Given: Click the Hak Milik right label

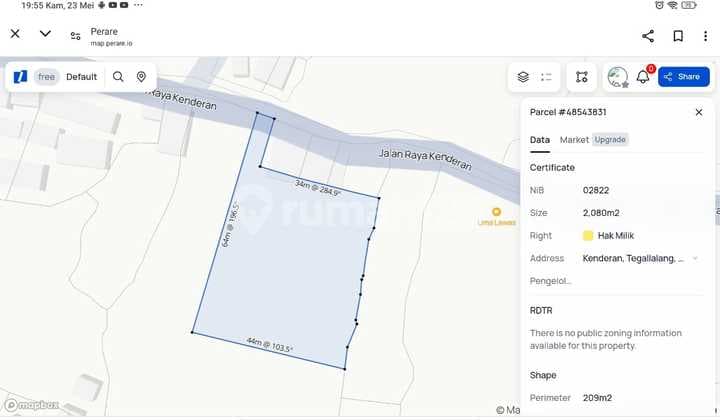Looking at the screenshot, I should coord(615,235).
